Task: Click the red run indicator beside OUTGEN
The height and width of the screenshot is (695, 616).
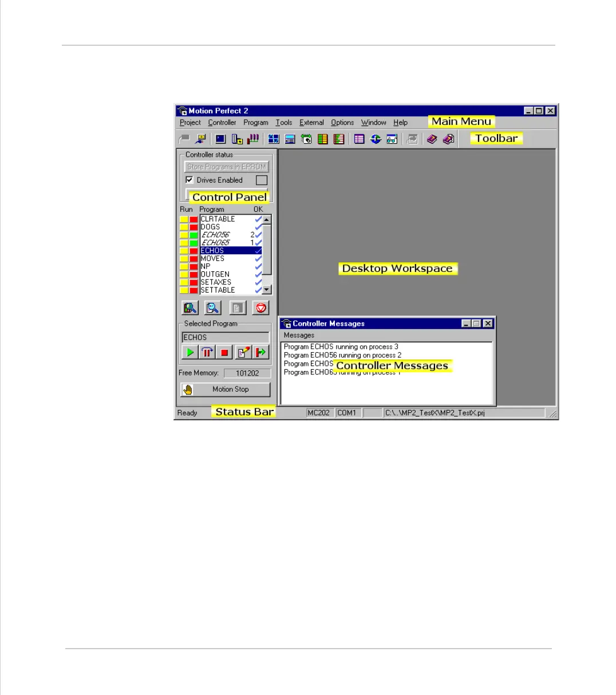Action: pos(194,275)
